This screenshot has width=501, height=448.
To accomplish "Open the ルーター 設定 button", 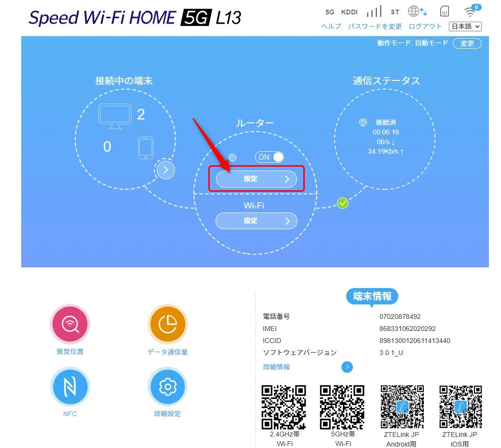I will point(256,179).
